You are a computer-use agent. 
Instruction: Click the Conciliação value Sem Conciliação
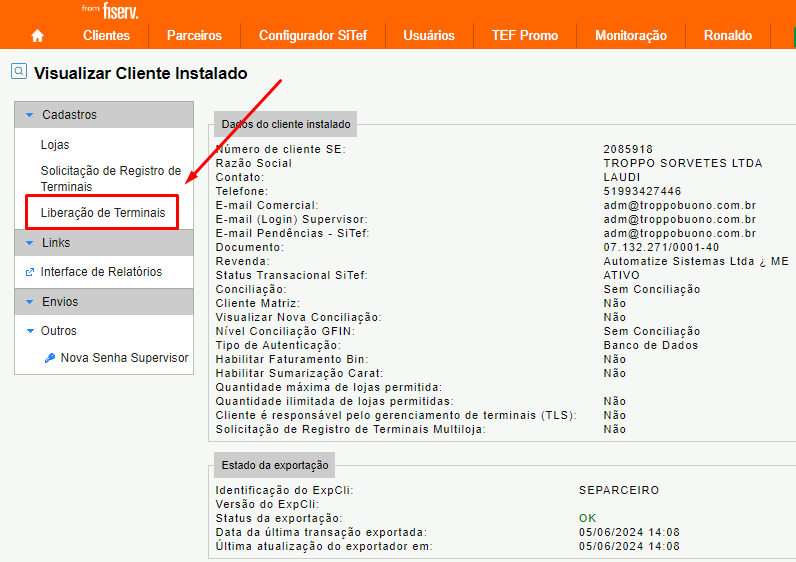click(652, 289)
